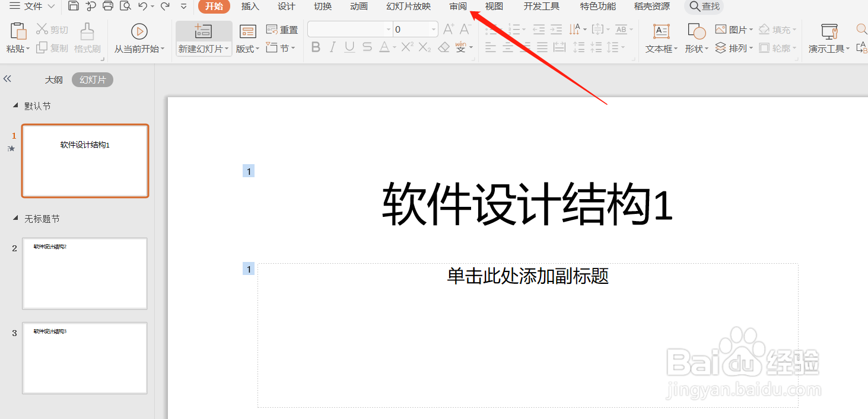Viewport: 868px width, 419px height.
Task: Open the View (视图) tab
Action: click(494, 7)
